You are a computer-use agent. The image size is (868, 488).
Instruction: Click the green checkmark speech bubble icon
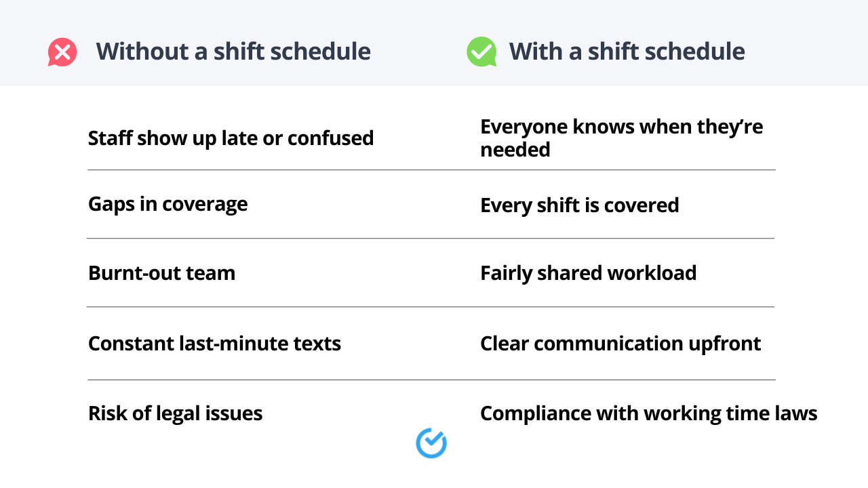coord(481,52)
